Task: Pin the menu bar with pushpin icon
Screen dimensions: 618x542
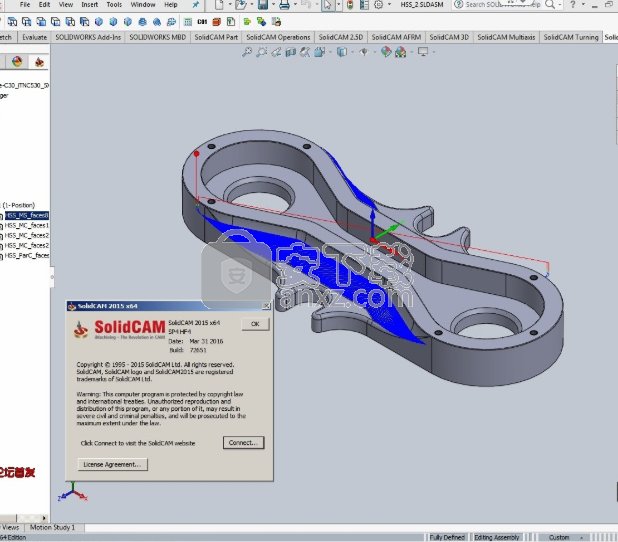Action: [x=195, y=5]
